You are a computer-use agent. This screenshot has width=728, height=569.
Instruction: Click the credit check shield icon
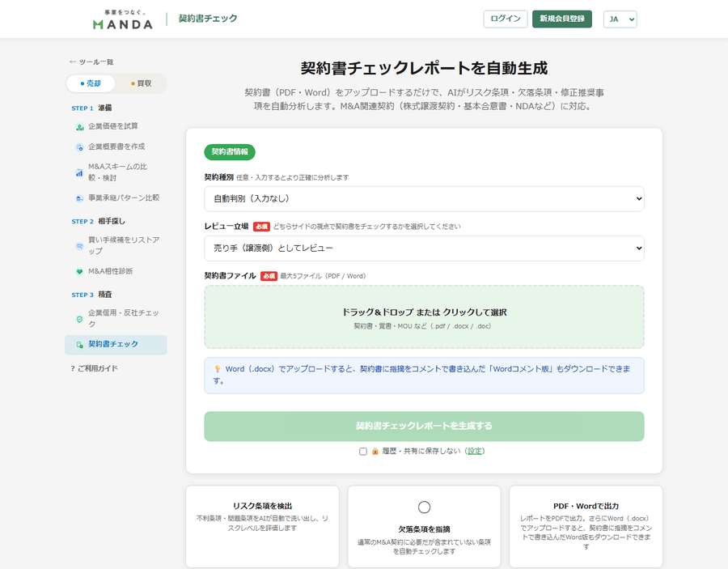[x=79, y=319]
